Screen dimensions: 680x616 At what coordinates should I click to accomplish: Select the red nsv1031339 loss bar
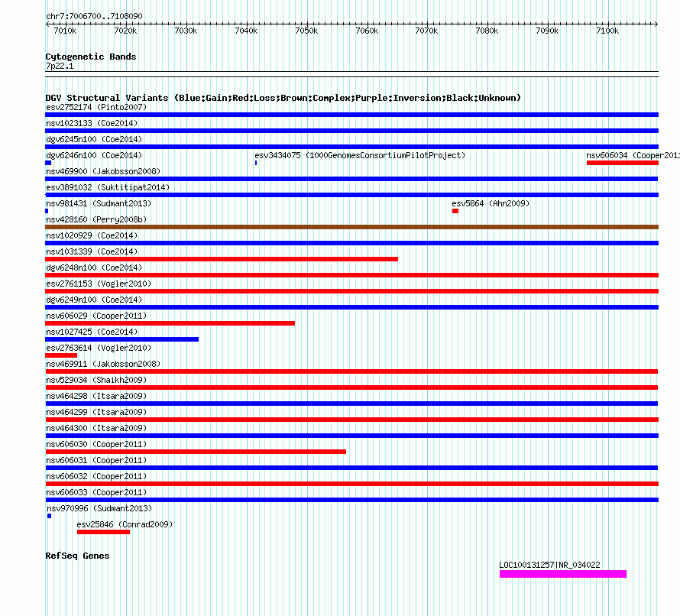[x=221, y=259]
